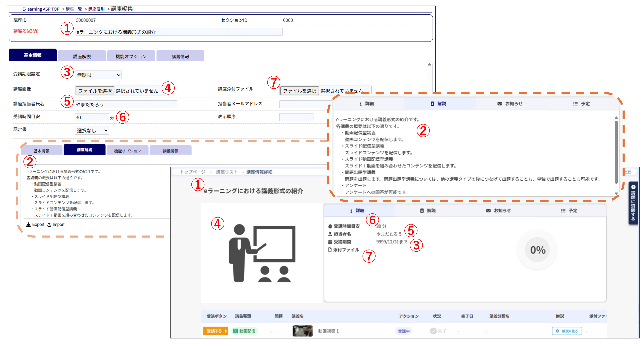Click the 添付ファイル document icon
Screen dimensions: 644x346
point(330,250)
